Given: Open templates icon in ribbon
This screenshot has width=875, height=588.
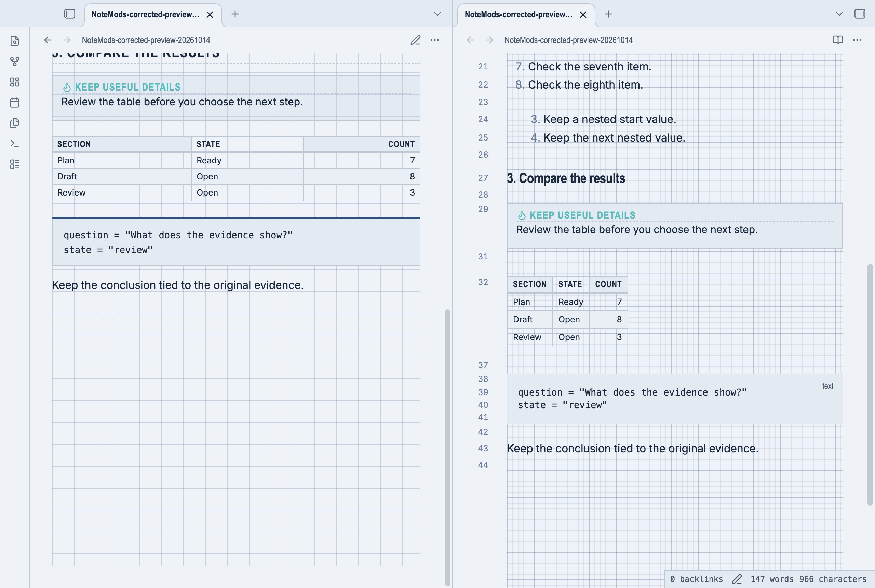Looking at the screenshot, I should click(x=15, y=123).
